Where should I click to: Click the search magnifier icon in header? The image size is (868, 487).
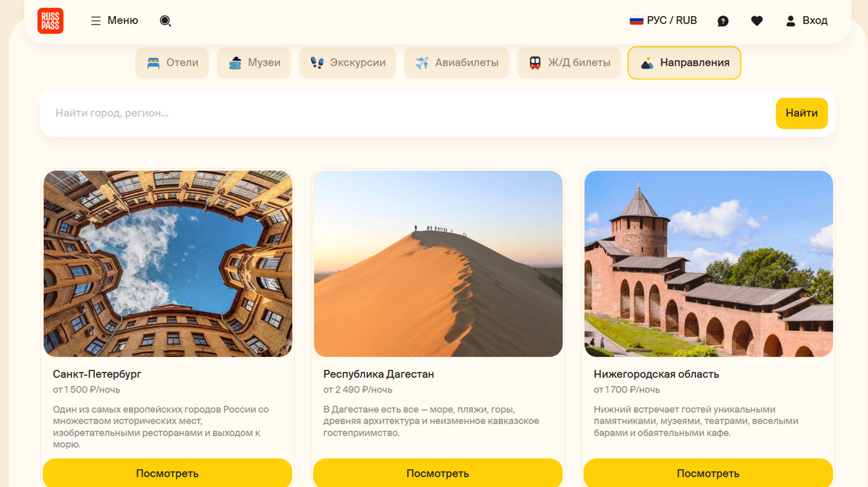[x=165, y=21]
